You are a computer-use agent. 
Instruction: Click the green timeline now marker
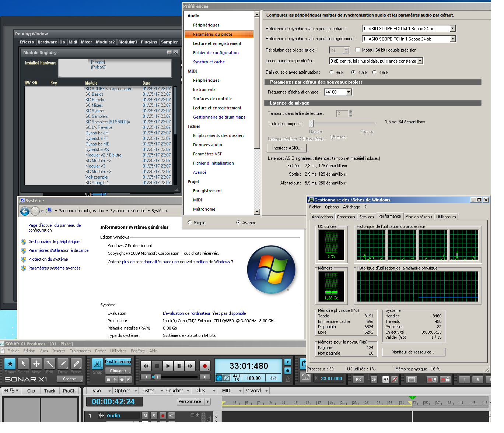413,398
